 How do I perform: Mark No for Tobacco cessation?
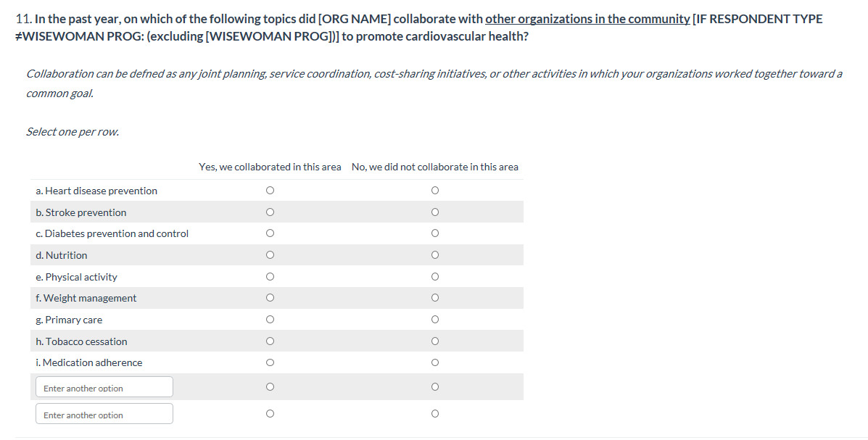point(434,341)
